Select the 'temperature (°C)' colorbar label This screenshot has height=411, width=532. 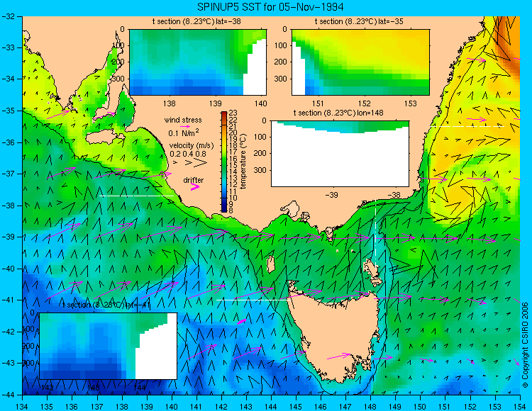click(x=243, y=161)
